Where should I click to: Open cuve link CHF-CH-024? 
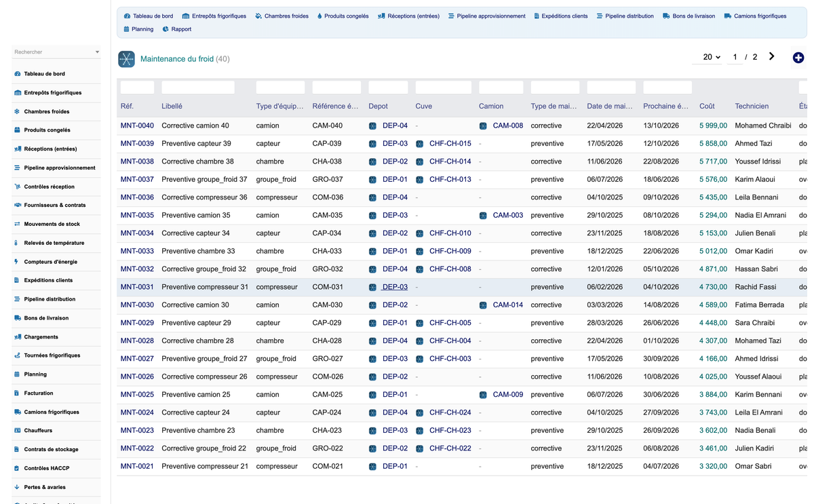450,412
